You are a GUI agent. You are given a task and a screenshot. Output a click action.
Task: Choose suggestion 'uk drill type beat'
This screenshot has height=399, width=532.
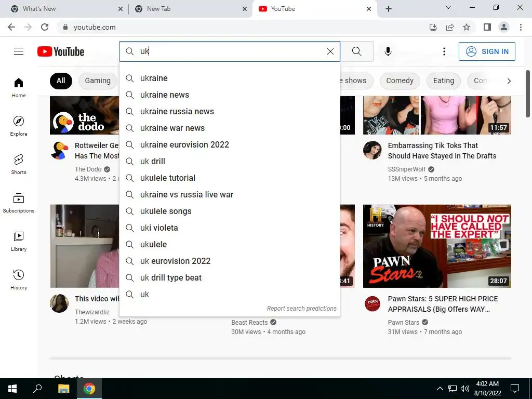point(230,277)
